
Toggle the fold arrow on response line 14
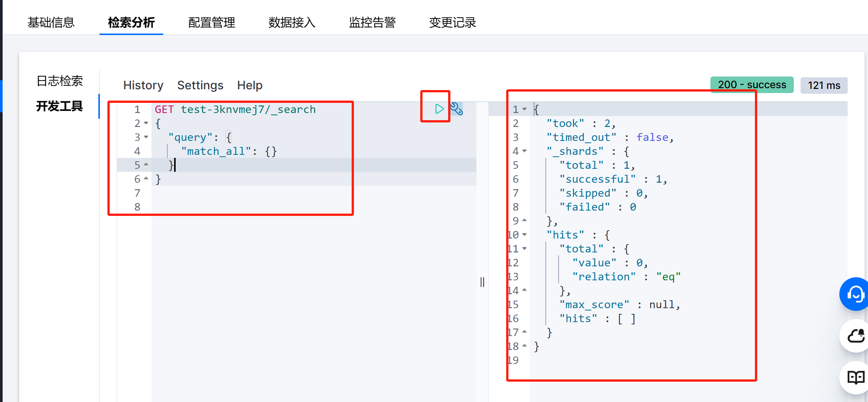524,290
